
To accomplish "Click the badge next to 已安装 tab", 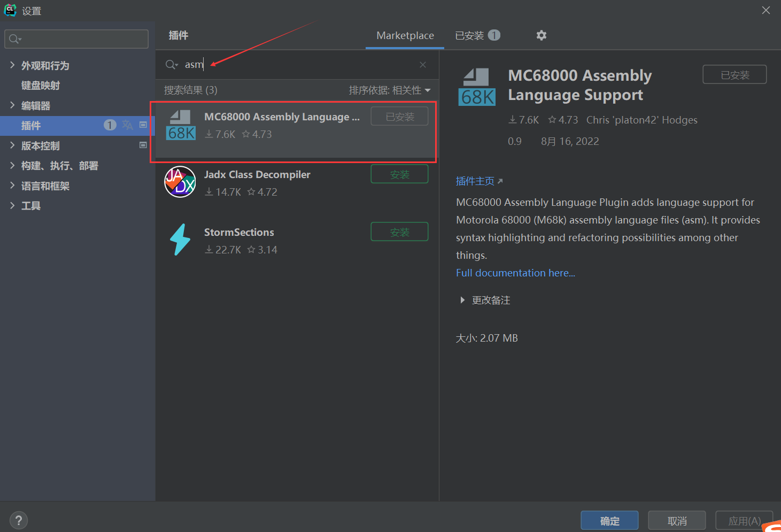I will (x=494, y=35).
